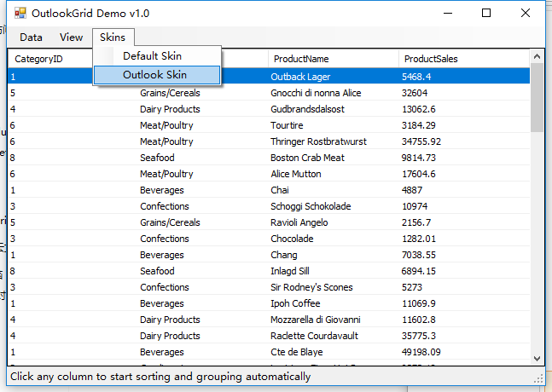
Task: Open the View menu
Action: pyautogui.click(x=71, y=37)
